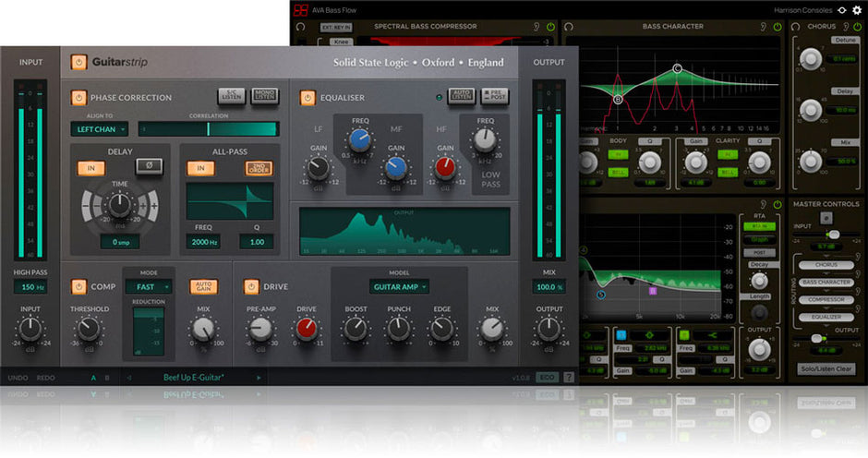
Task: Click Bass Character in AVA routing list
Action: tap(826, 282)
